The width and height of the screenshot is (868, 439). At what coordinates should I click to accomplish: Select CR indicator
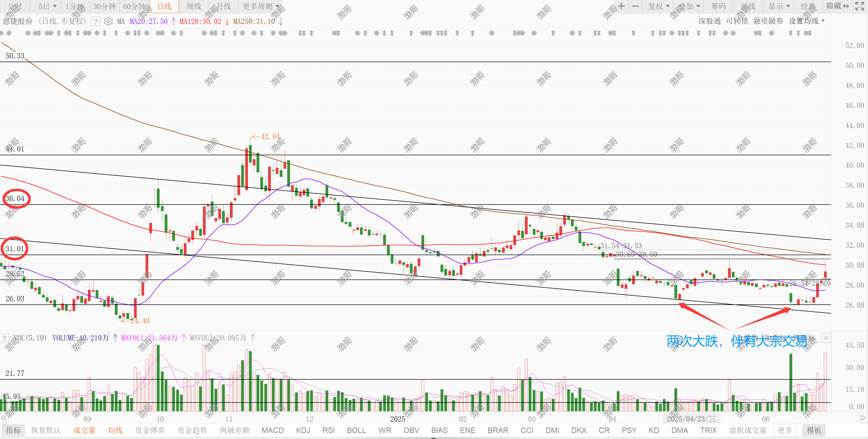pos(604,430)
